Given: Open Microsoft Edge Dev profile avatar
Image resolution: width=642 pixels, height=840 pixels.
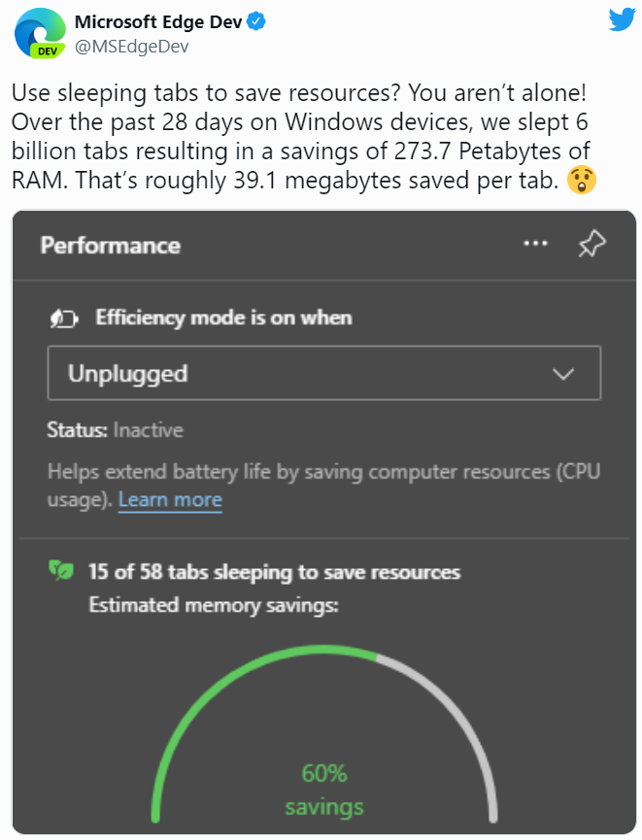Looking at the screenshot, I should [40, 33].
